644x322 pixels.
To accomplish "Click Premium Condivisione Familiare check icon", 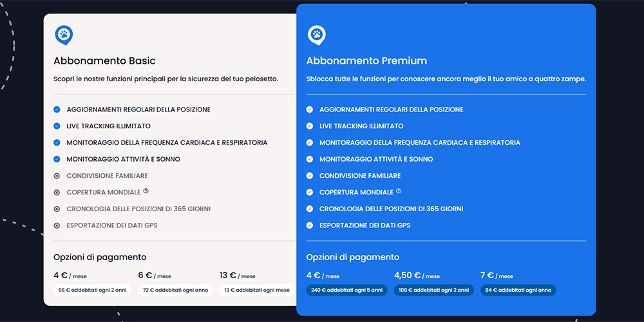I will (310, 176).
